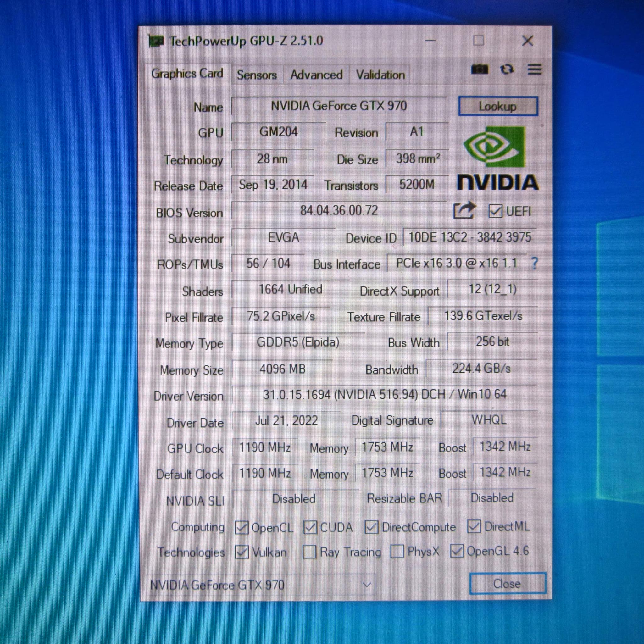Toggle the CUDA checkbox
Viewport: 644px width, 644px height.
(310, 527)
